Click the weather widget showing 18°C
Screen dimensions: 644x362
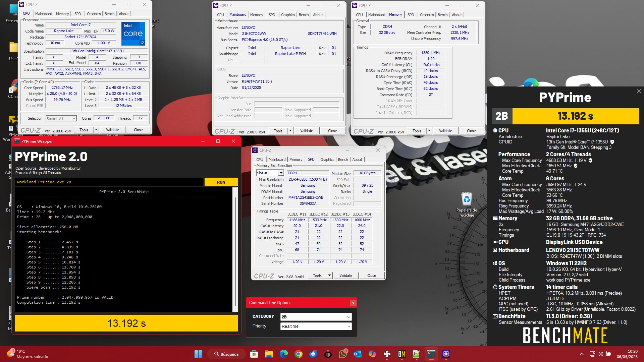[29, 354]
